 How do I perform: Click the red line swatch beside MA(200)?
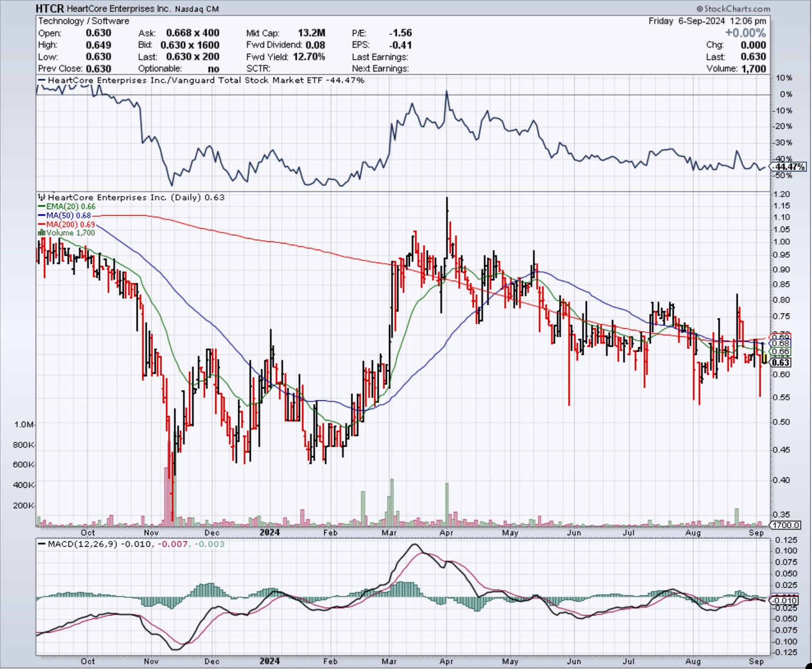(42, 224)
